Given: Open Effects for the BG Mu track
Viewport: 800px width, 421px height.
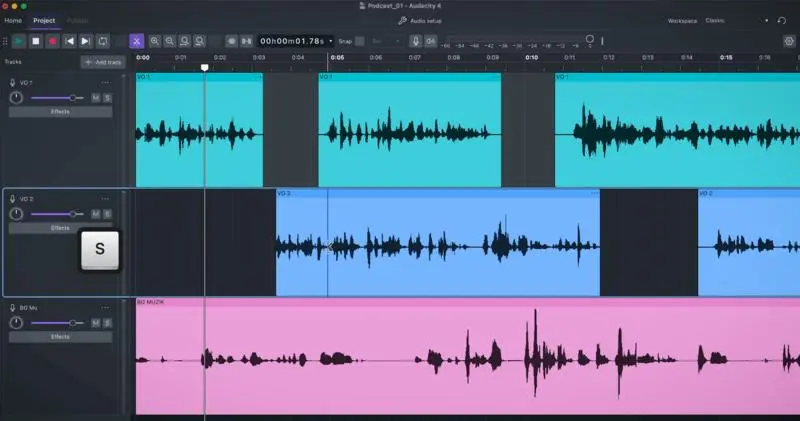Looking at the screenshot, I should 60,337.
